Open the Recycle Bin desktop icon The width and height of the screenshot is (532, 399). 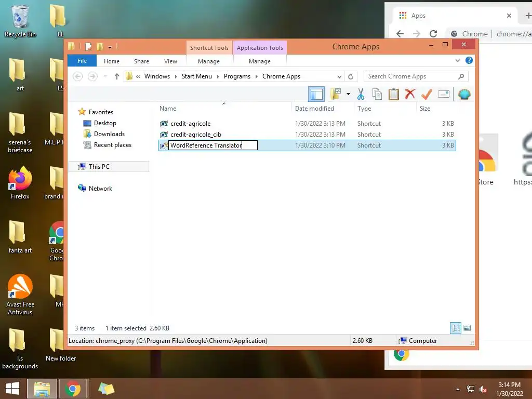[x=20, y=21]
